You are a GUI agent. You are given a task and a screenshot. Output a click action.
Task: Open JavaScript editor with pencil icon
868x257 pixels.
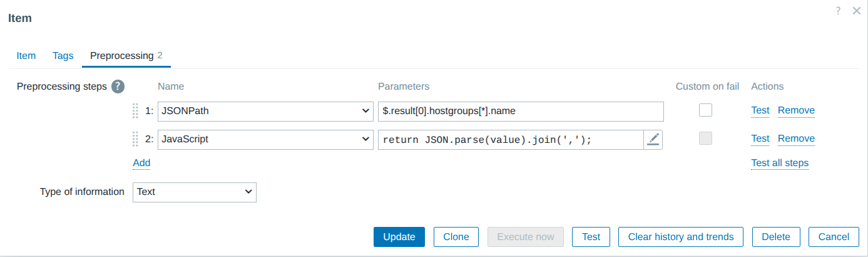[653, 140]
